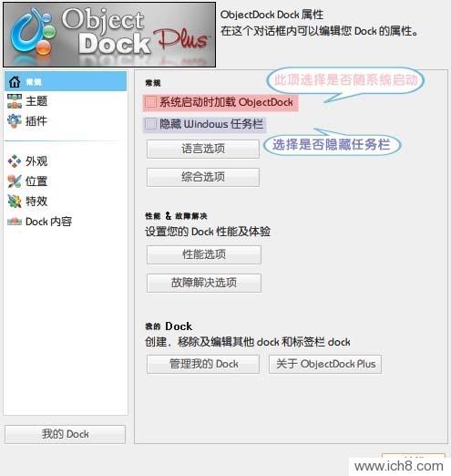
Task: Toggle 隐藏 Windows 任务栏 checkbox
Action: (150, 124)
